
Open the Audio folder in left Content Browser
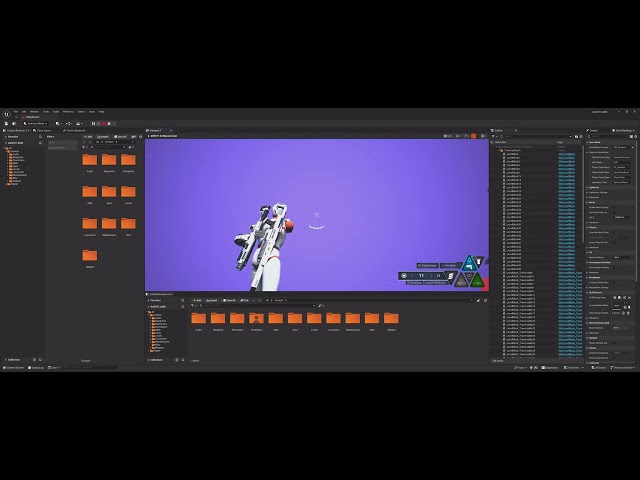point(90,162)
